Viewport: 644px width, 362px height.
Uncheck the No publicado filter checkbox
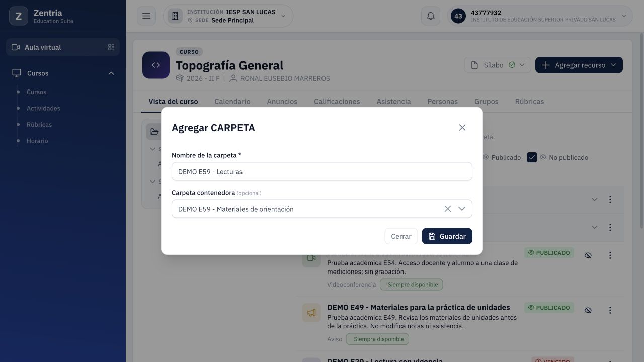pos(532,157)
